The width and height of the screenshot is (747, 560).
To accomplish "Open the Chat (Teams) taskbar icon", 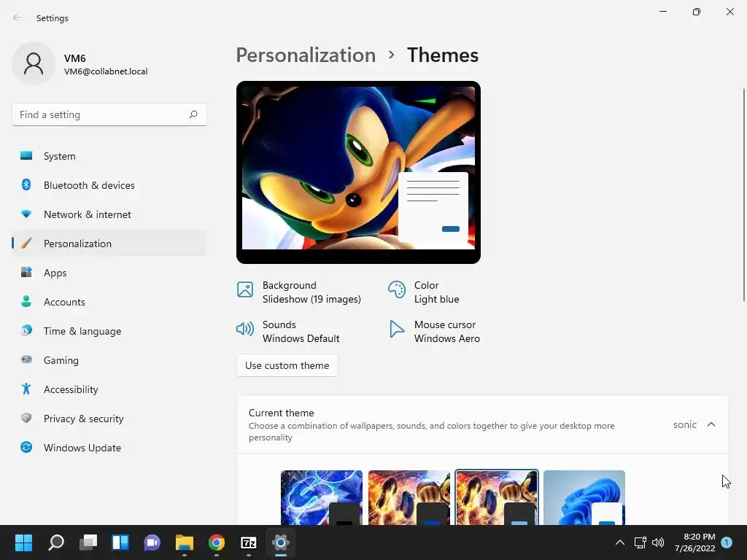I will coord(152,542).
